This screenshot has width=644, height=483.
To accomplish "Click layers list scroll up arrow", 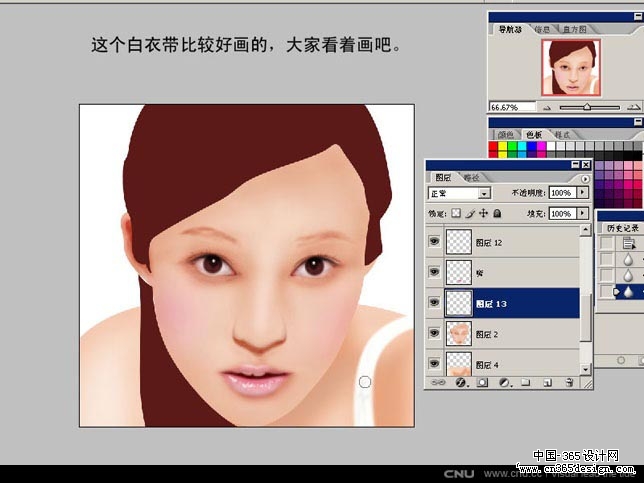I will tap(585, 230).
